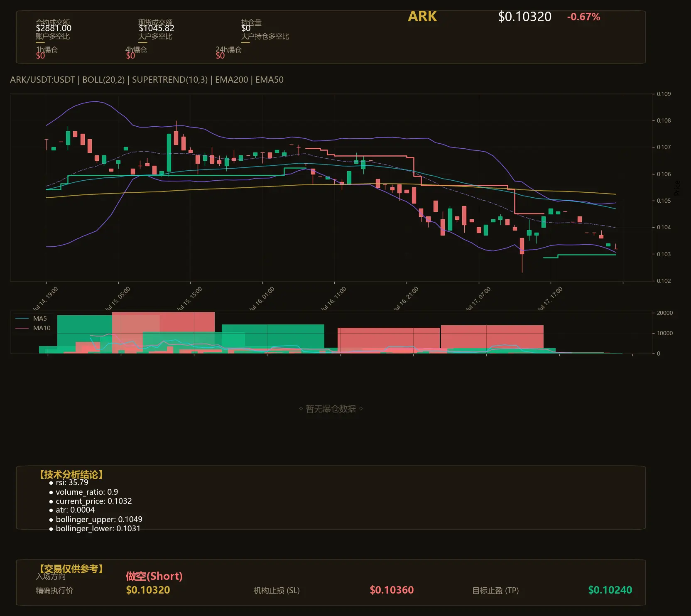
Task: Click the 暂无爆仓数据 no-data message
Action: [331, 409]
